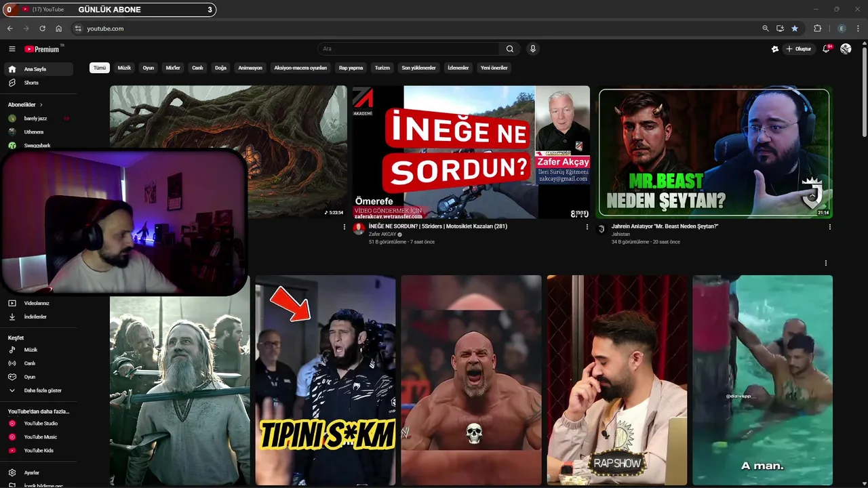Image resolution: width=868 pixels, height=488 pixels.
Task: Open İNEĞE NE SORDUN video title
Action: point(438,226)
